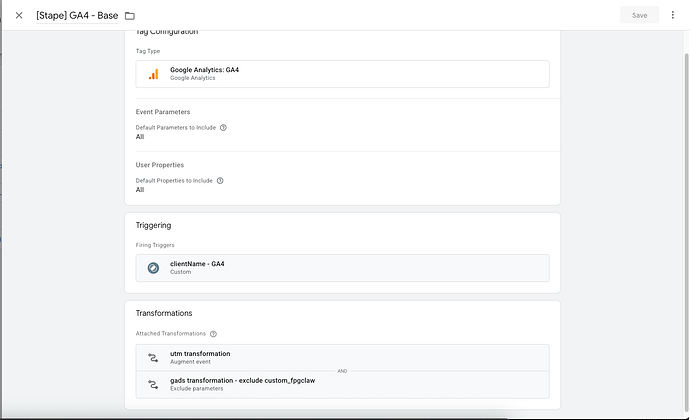
Task: Click 'All' value under Default Parameters to Include
Action: pyautogui.click(x=140, y=137)
